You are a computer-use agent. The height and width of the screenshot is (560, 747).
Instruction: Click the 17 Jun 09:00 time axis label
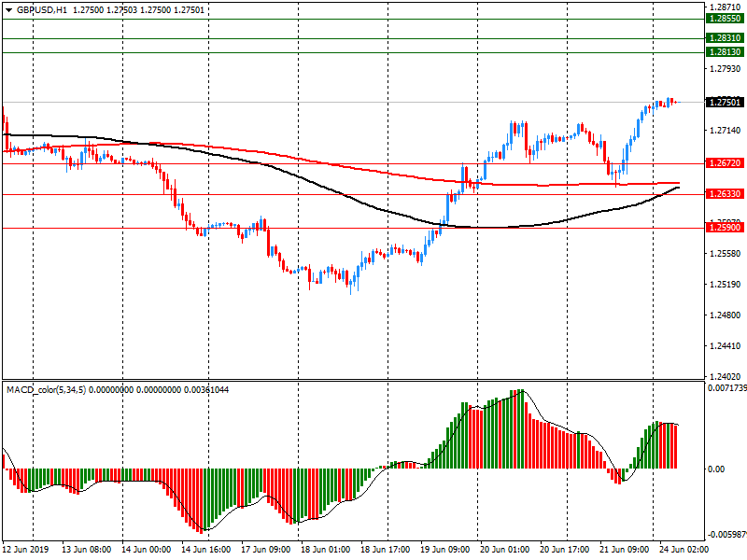266,550
